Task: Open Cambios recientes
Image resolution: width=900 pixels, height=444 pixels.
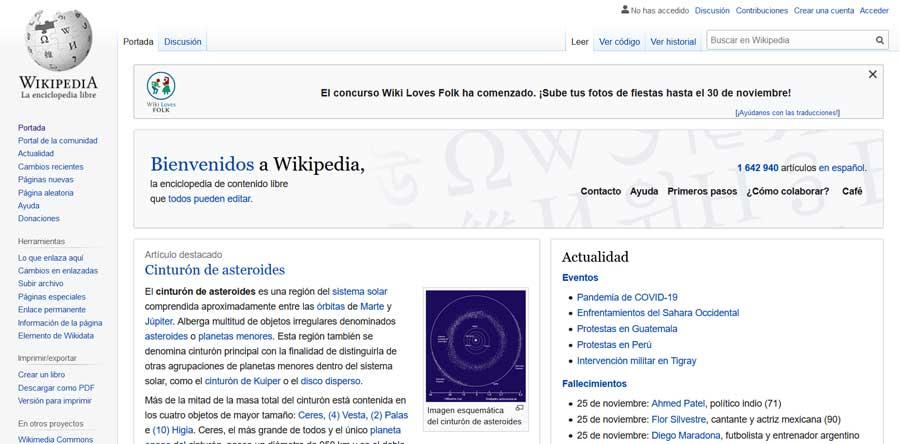Action: (x=51, y=166)
